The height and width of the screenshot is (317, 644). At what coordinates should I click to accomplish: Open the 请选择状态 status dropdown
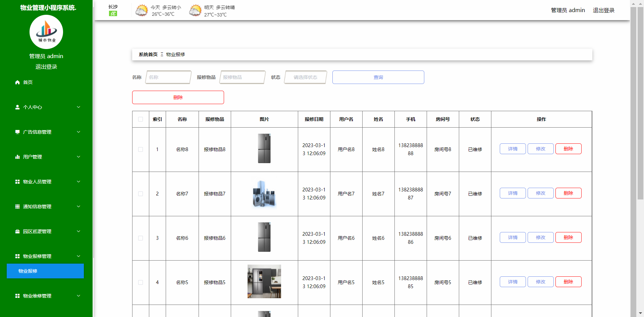(305, 77)
